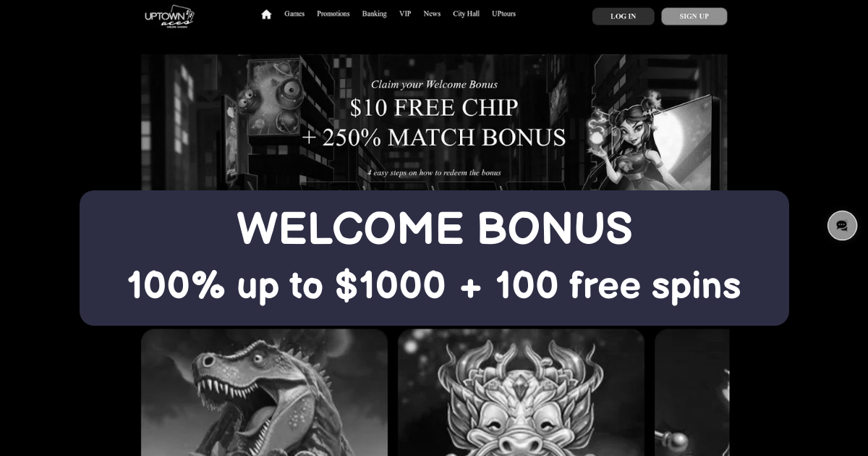Viewport: 868px width, 456px height.
Task: Open the News section
Action: point(432,14)
